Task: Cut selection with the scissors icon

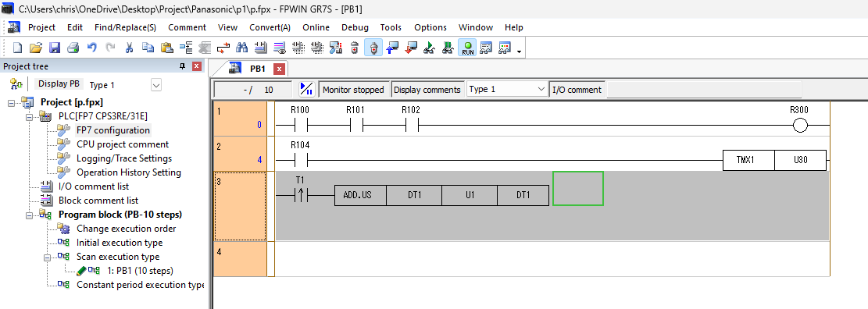Action: pos(129,48)
